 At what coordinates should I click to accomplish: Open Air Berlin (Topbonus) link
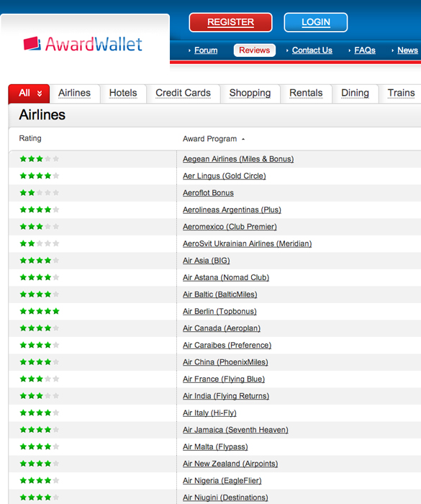tap(219, 311)
